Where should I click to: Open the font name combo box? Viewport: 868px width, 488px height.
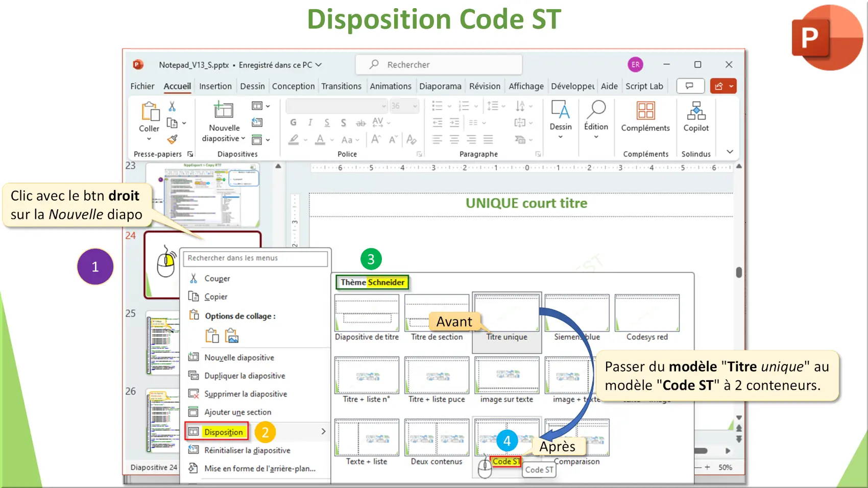pyautogui.click(x=337, y=106)
